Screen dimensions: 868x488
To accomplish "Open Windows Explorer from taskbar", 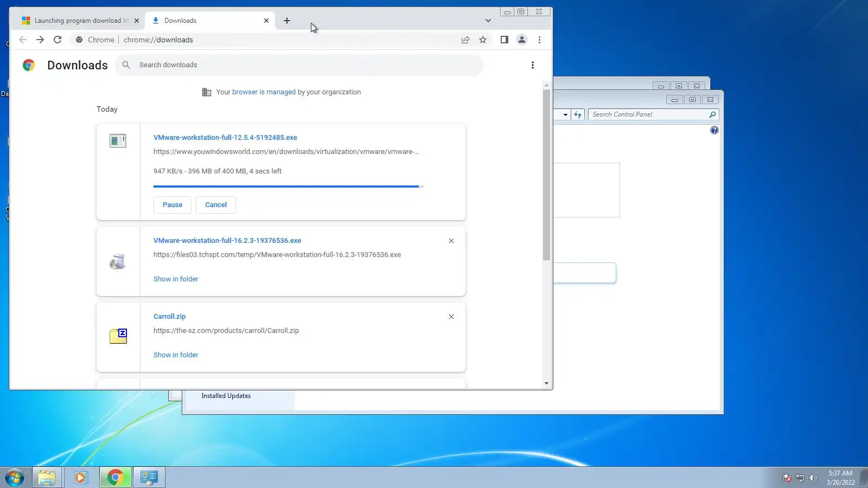I will 47,478.
